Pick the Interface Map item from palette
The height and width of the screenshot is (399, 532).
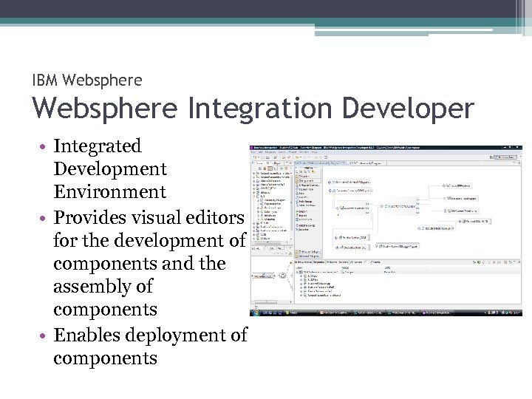[305, 225]
